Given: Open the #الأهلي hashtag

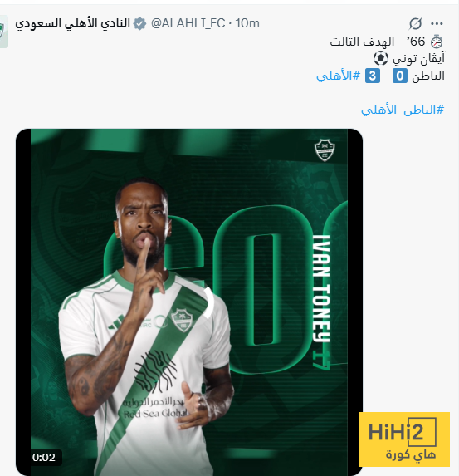Looking at the screenshot, I should coord(338,76).
